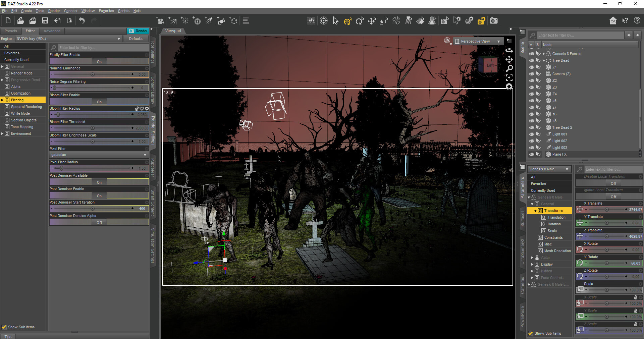Select the Node Selection arrow tool
The height and width of the screenshot is (339, 644).
(x=335, y=21)
